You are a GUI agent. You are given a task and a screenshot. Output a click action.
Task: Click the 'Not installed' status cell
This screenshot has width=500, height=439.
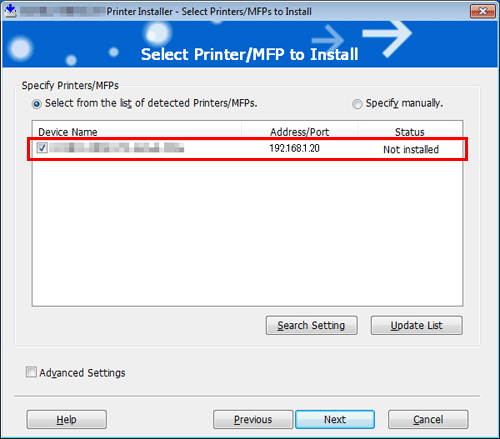pyautogui.click(x=411, y=149)
